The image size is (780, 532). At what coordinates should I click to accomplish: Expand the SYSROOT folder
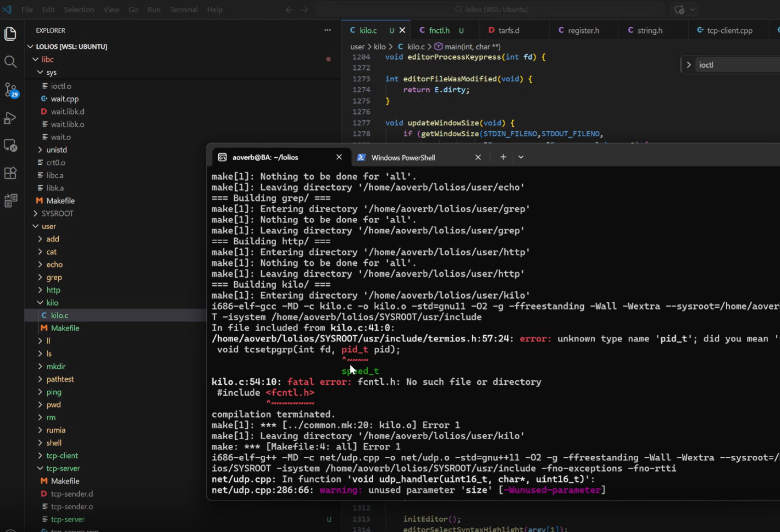tap(57, 214)
